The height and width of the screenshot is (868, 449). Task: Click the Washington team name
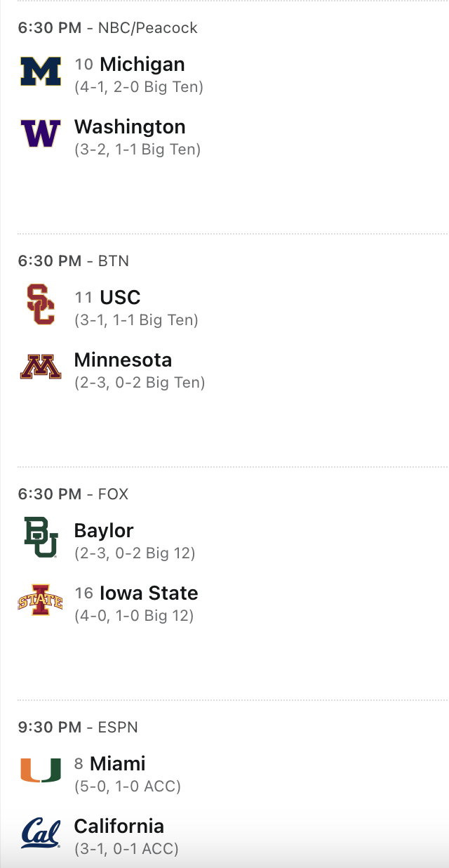click(x=130, y=127)
